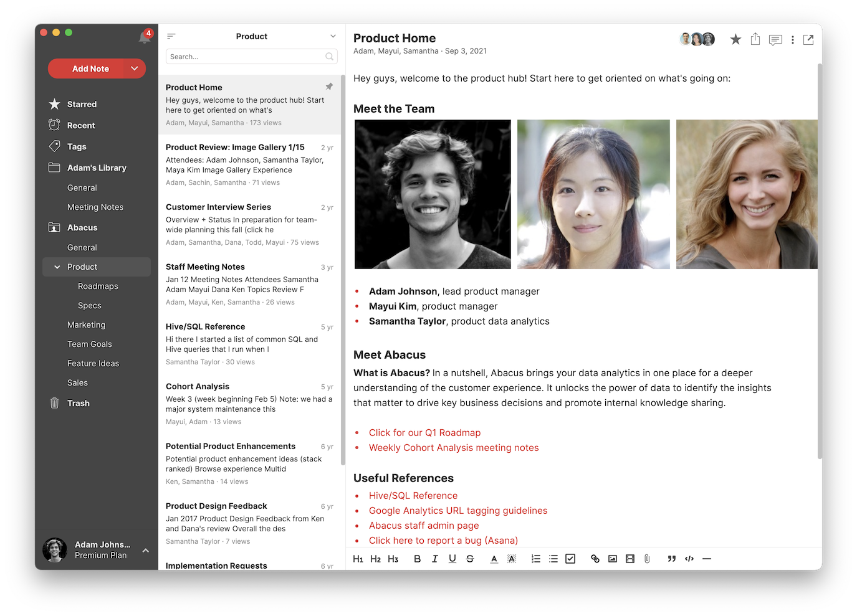Open the notifications bell
The image size is (857, 616).
point(145,37)
